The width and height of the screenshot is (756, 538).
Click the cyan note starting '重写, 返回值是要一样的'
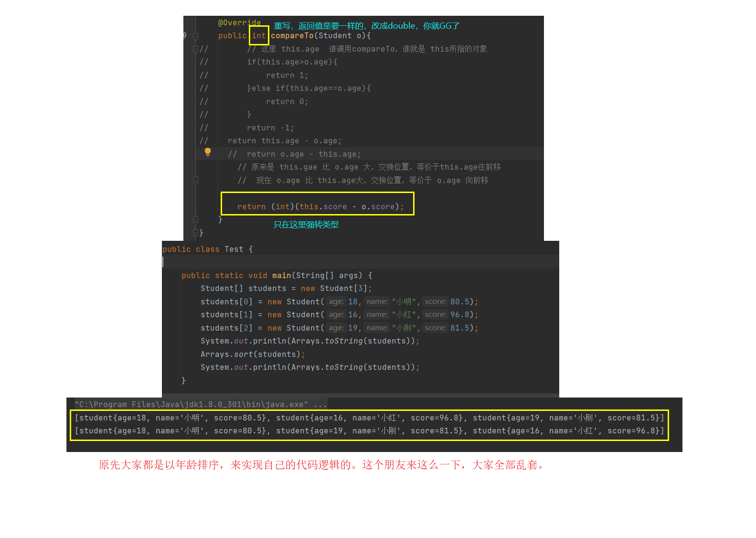[367, 26]
